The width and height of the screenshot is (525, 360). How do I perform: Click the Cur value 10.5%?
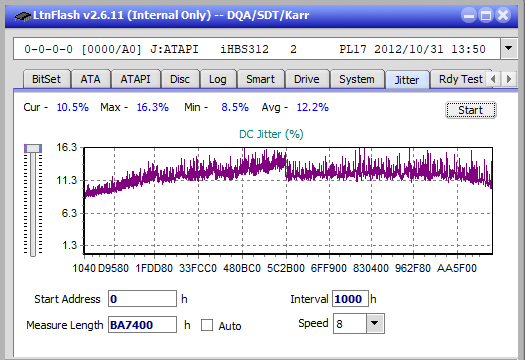pos(73,107)
